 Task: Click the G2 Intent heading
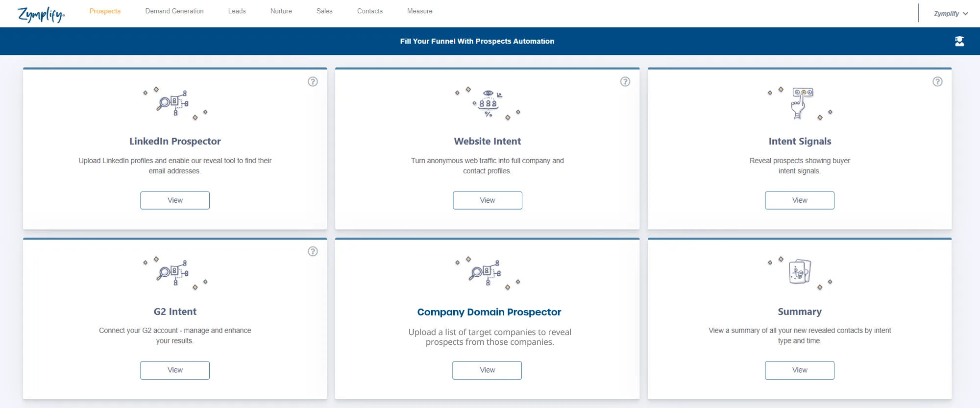coord(175,312)
